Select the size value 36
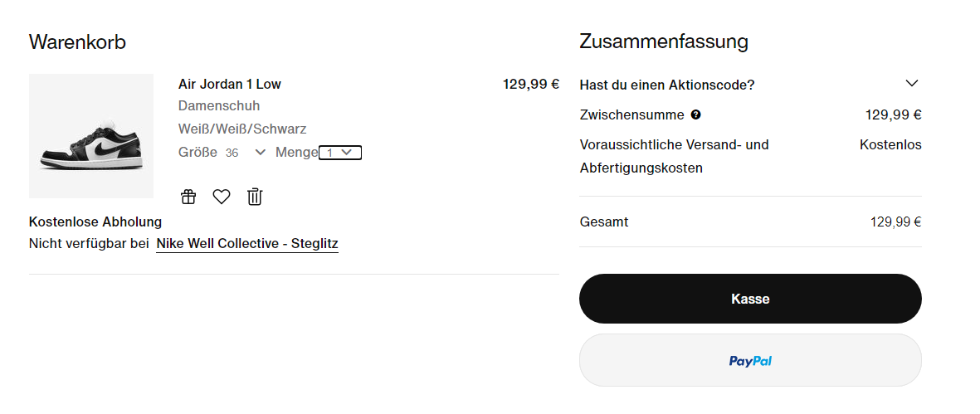 pos(232,153)
